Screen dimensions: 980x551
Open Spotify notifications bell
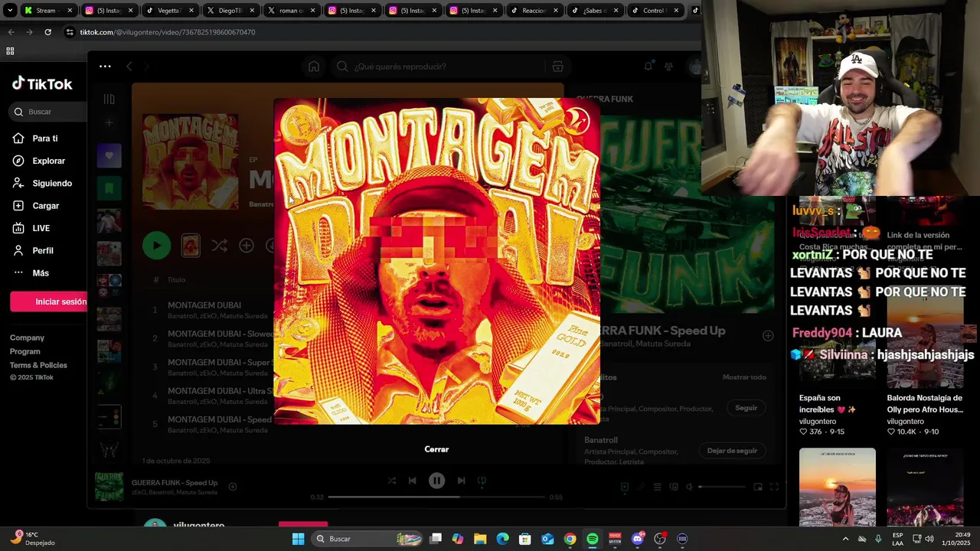click(648, 67)
